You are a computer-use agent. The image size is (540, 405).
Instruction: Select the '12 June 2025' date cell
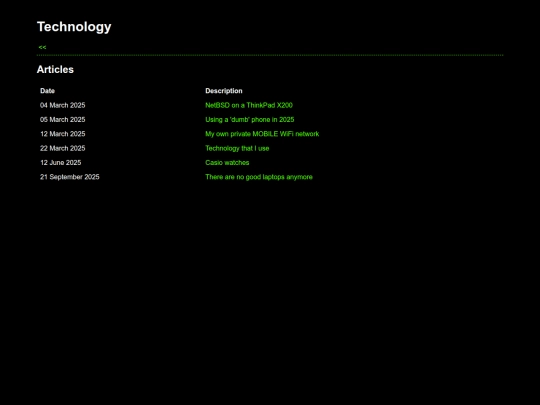pos(61,163)
